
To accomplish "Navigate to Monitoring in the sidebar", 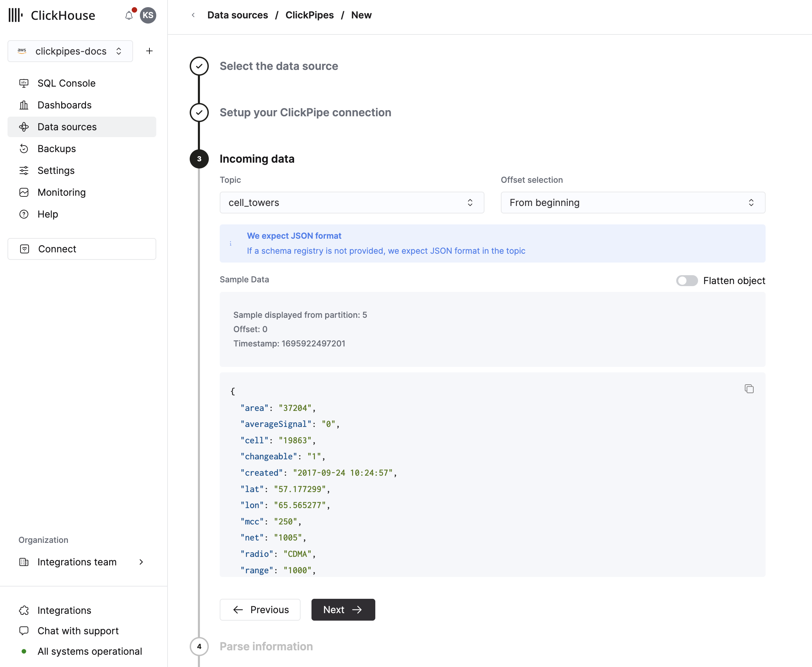I will 61,192.
